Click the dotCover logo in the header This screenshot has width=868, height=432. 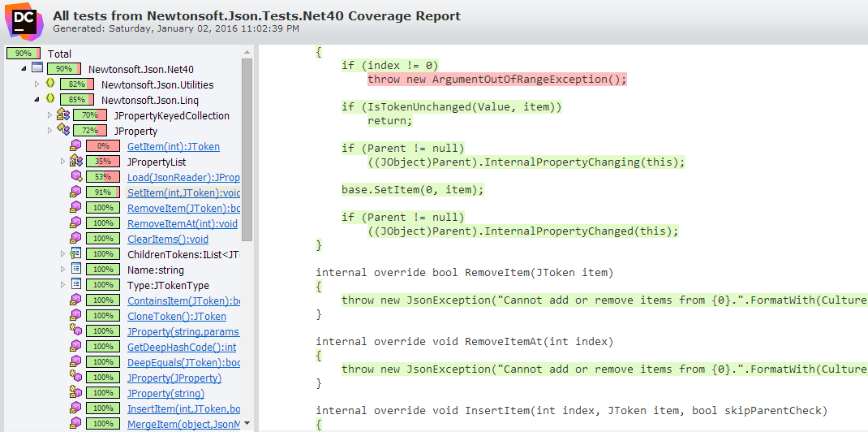(24, 21)
